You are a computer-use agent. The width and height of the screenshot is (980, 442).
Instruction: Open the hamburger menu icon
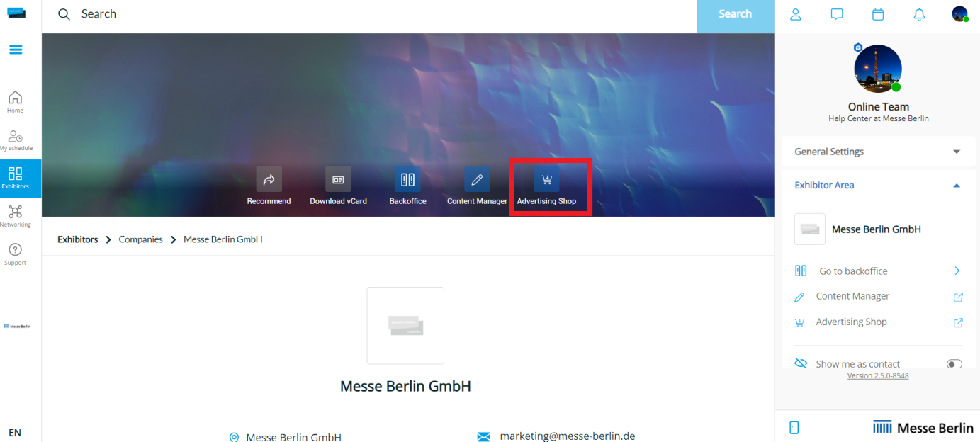[x=16, y=50]
